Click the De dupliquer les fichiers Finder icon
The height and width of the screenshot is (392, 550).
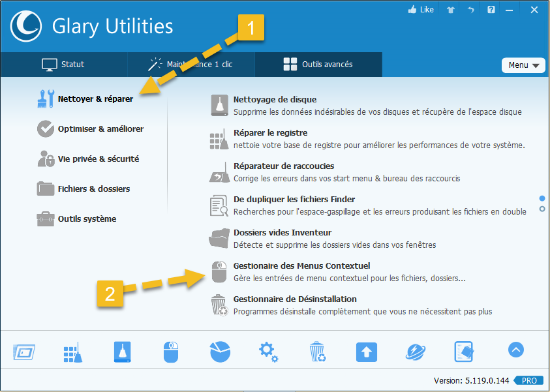[219, 205]
